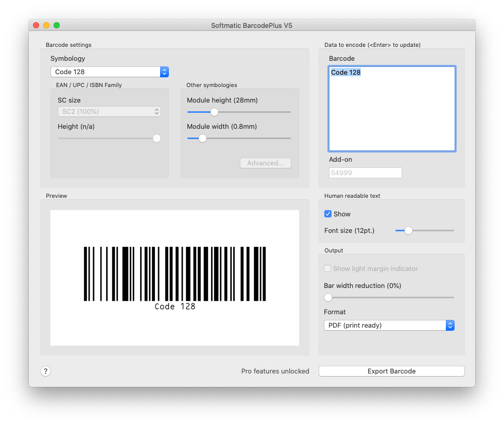Click the Module width (0.8mm) label
Viewport: 504px width, 425px height.
coord(222,127)
